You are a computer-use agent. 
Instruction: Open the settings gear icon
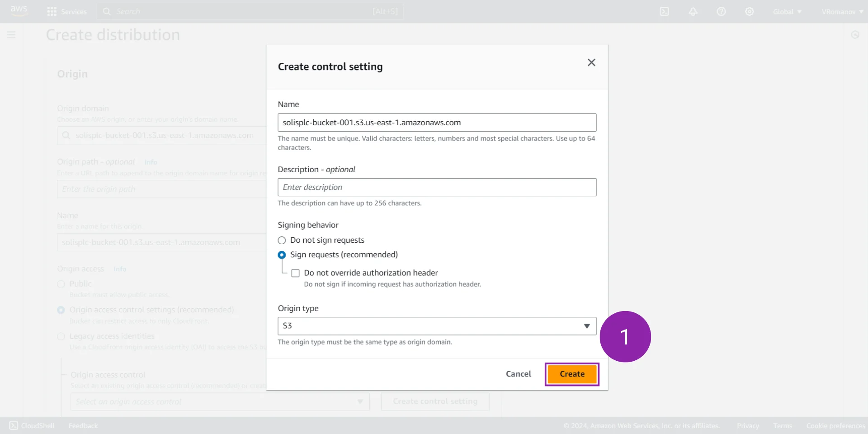click(750, 12)
